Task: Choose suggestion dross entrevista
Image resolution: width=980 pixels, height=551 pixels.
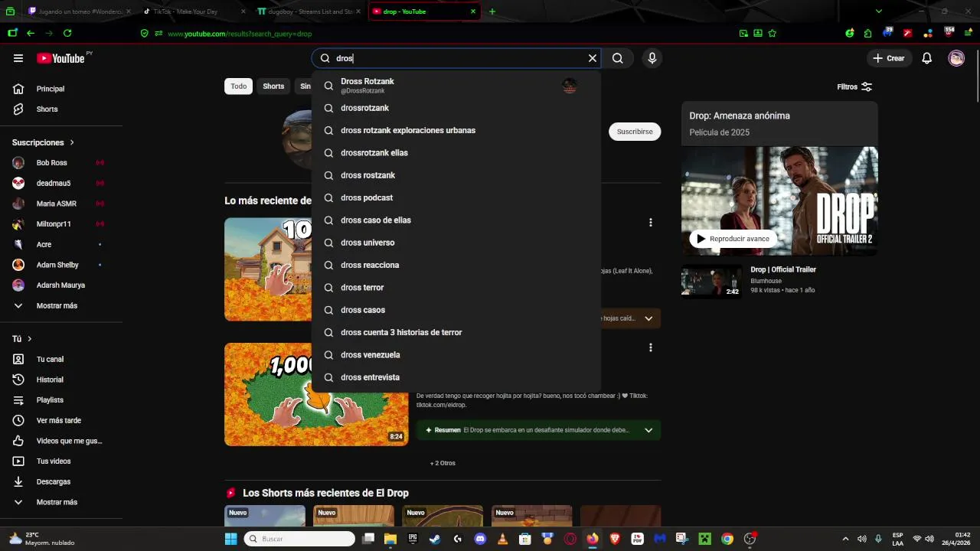Action: 456,377
